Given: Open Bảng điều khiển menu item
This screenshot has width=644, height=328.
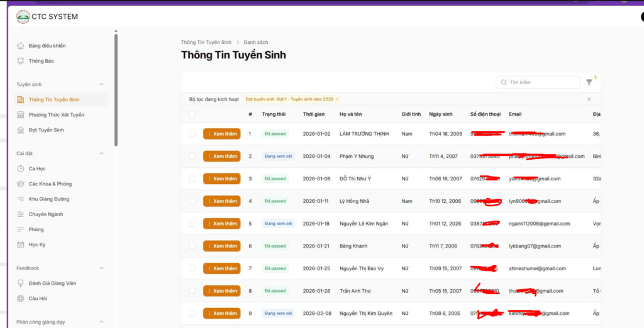Looking at the screenshot, I should pos(61,46).
